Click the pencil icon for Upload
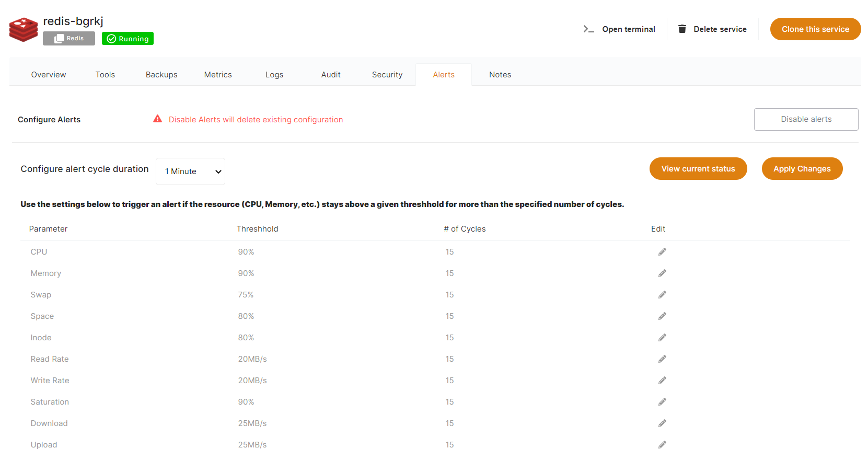 662,445
